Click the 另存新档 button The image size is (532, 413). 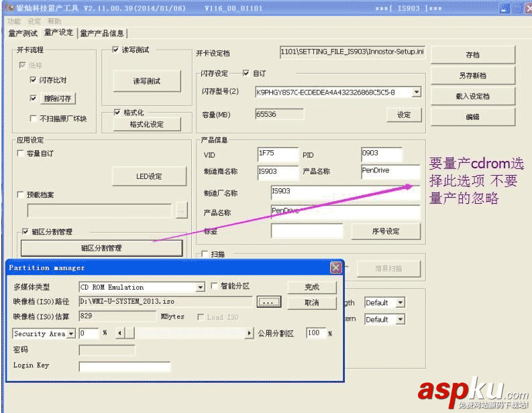click(x=472, y=75)
